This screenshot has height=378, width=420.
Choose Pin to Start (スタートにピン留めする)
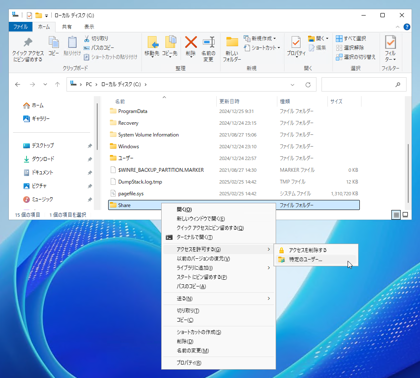(219, 277)
